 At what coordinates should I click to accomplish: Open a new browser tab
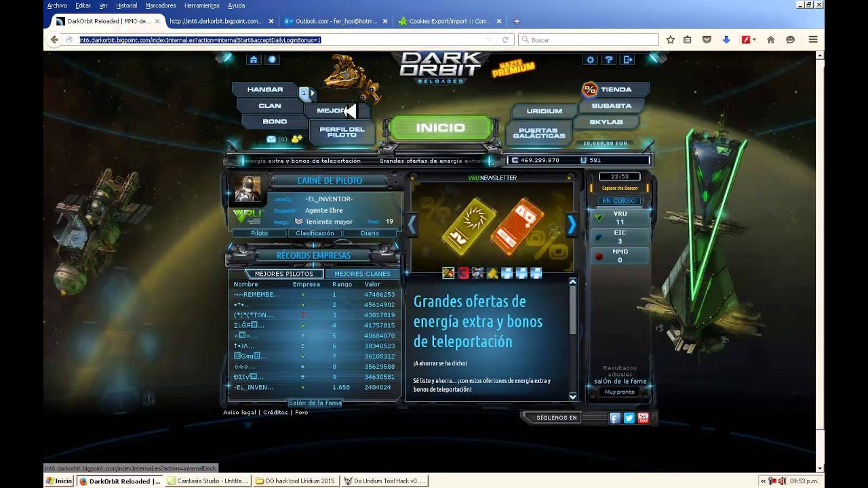tap(517, 21)
